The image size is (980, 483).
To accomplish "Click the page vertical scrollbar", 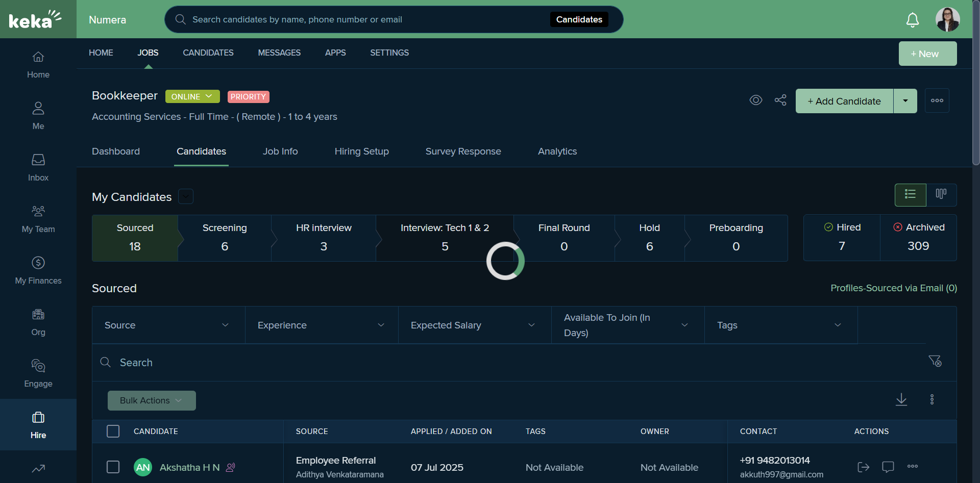I will [x=976, y=82].
